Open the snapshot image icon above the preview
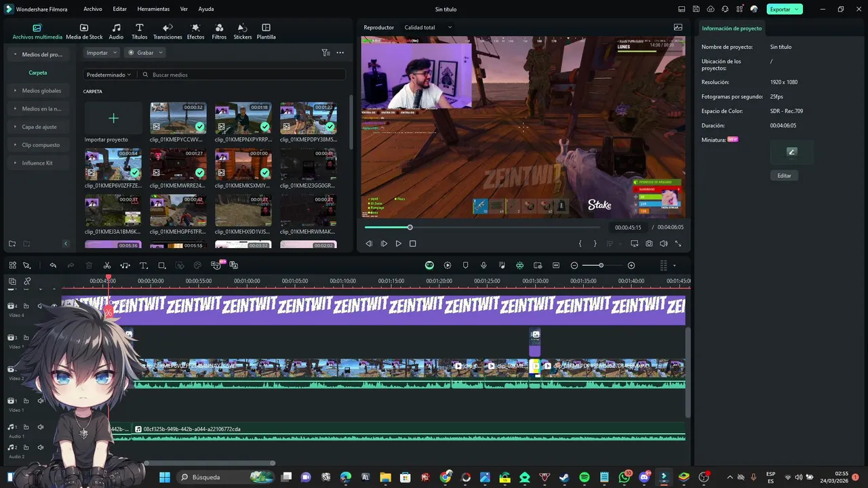 pyautogui.click(x=678, y=27)
